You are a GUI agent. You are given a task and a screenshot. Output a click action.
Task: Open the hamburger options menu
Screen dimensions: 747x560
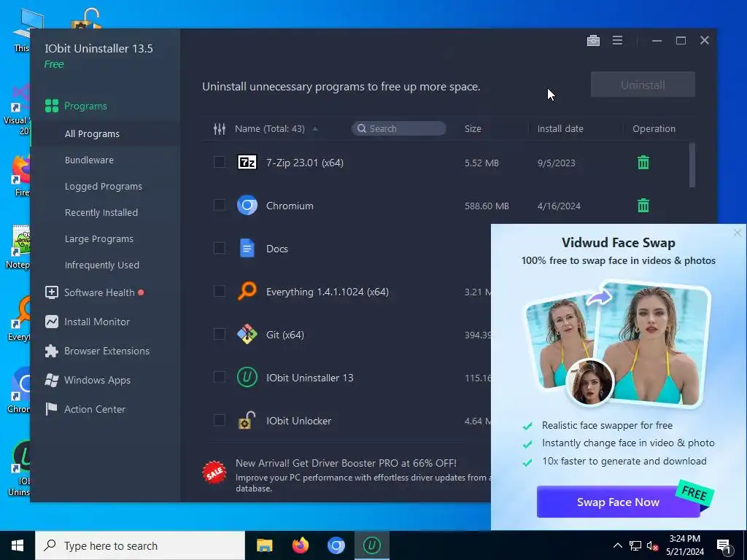(617, 41)
